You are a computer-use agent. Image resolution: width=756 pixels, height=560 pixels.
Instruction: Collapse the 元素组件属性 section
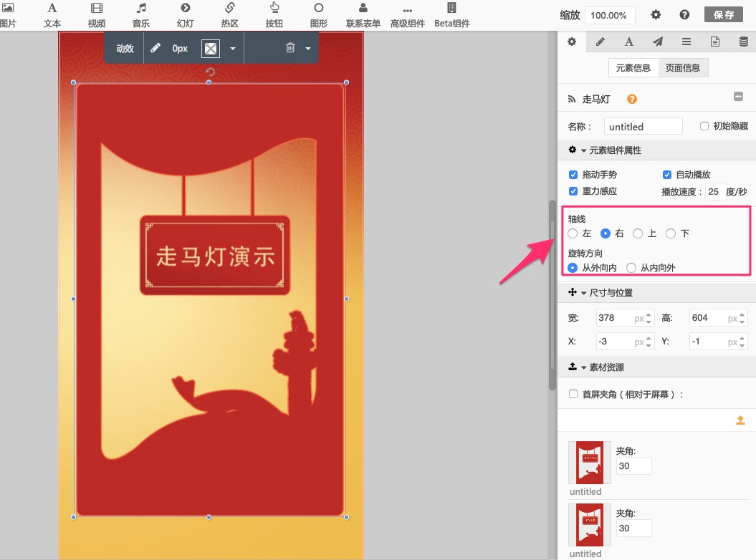[583, 150]
